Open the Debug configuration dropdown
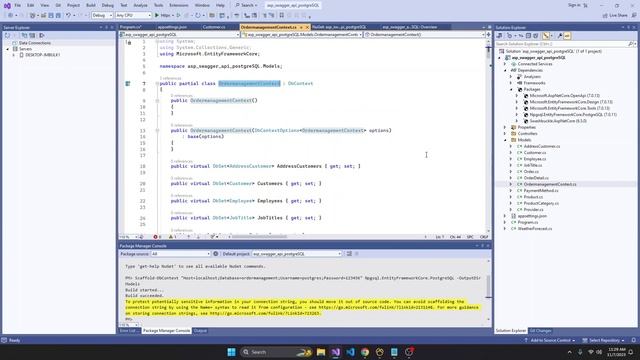The width and height of the screenshot is (640, 360). click(102, 16)
